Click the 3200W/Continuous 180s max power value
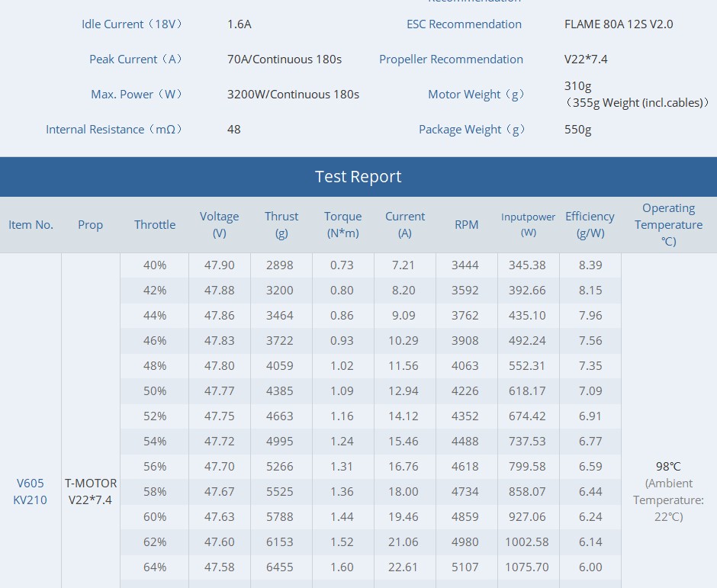Viewport: 717px width, 588px height. point(293,95)
